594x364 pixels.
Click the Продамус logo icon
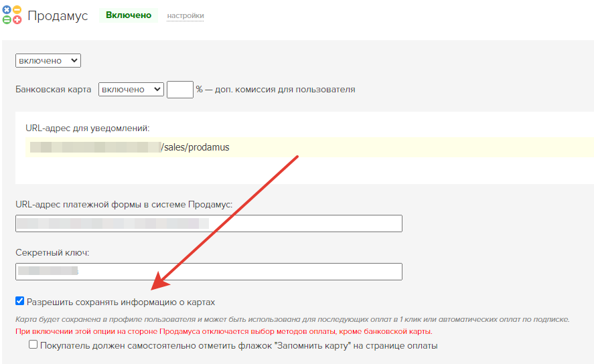tap(12, 15)
